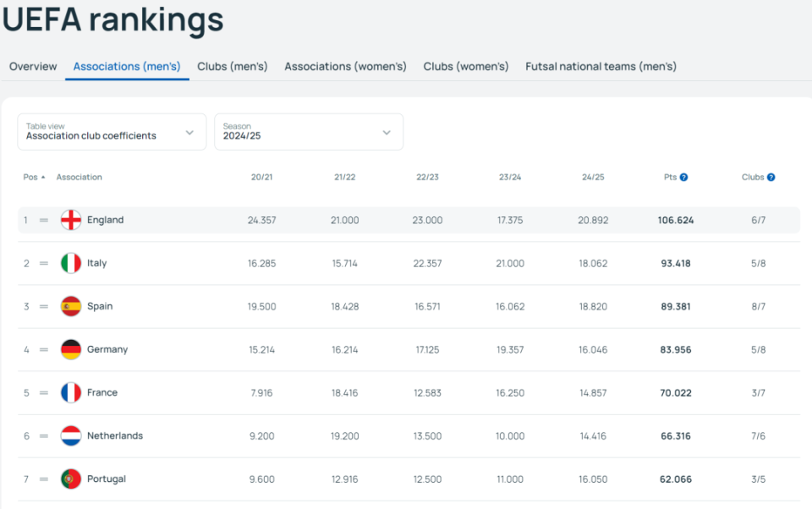Click Spain's 24/25 value 18.820
Image resolution: width=812 pixels, height=509 pixels.
(x=593, y=307)
